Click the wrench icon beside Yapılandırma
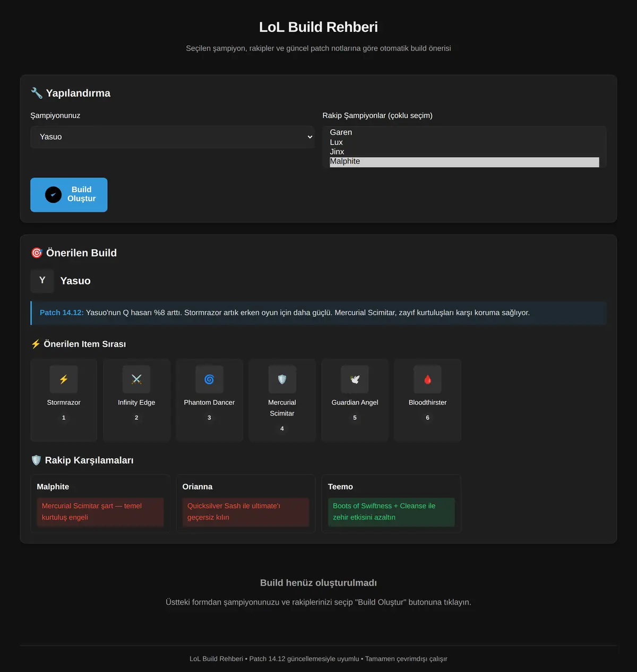Viewport: 637px width, 672px height. point(37,93)
